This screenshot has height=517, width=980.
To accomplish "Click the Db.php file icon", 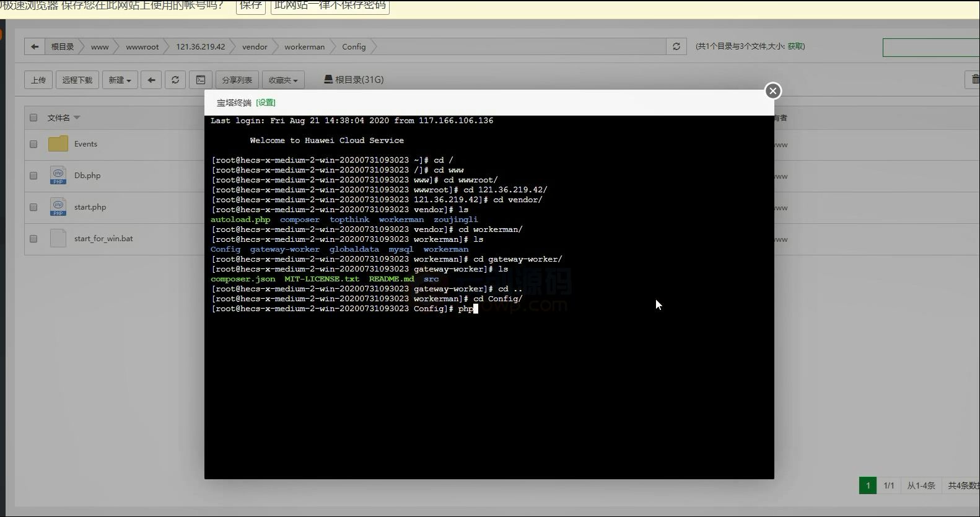I will 58,175.
